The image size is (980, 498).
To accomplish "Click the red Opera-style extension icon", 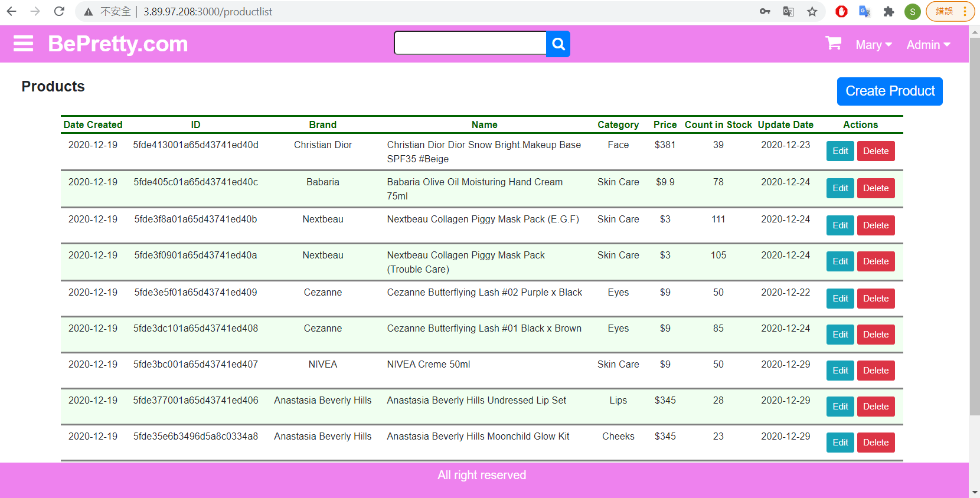I will pyautogui.click(x=841, y=11).
